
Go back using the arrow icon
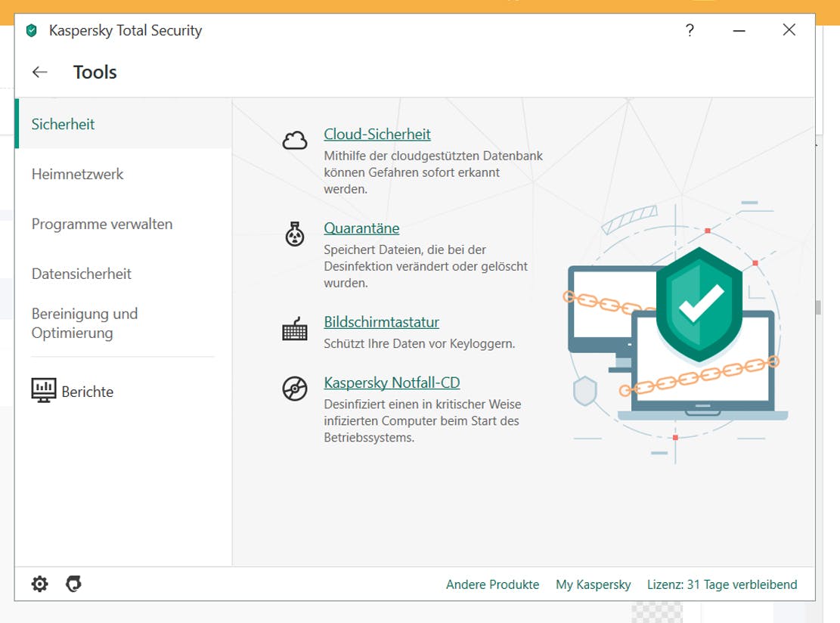tap(39, 72)
